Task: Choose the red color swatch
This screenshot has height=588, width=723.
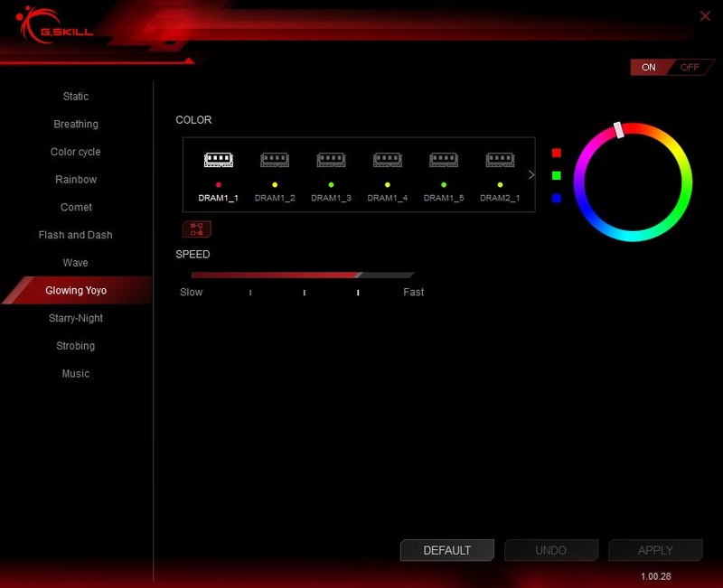Action: (557, 153)
